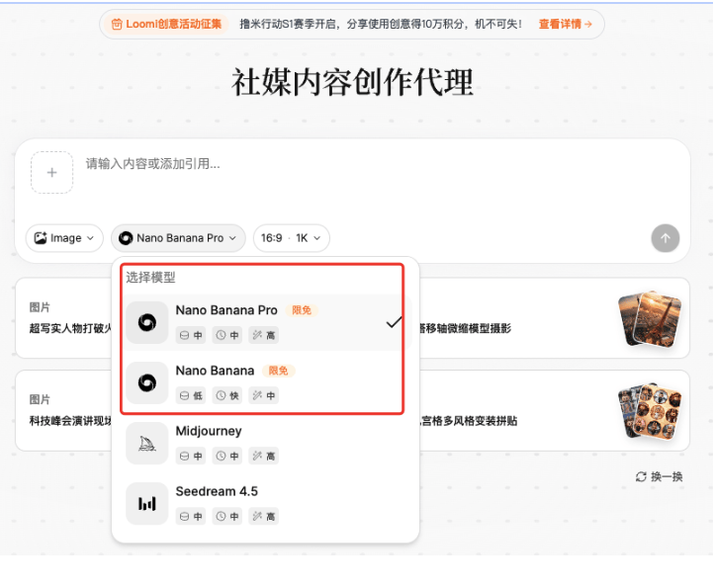The height and width of the screenshot is (588, 713).
Task: Click the Nano Banana swirl icon
Action: coord(147,383)
